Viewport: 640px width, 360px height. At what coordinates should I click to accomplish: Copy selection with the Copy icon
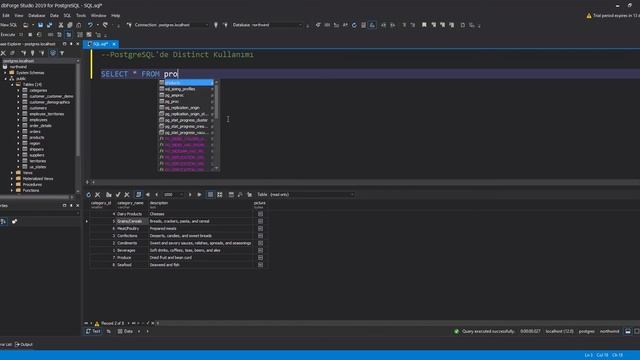point(70,25)
